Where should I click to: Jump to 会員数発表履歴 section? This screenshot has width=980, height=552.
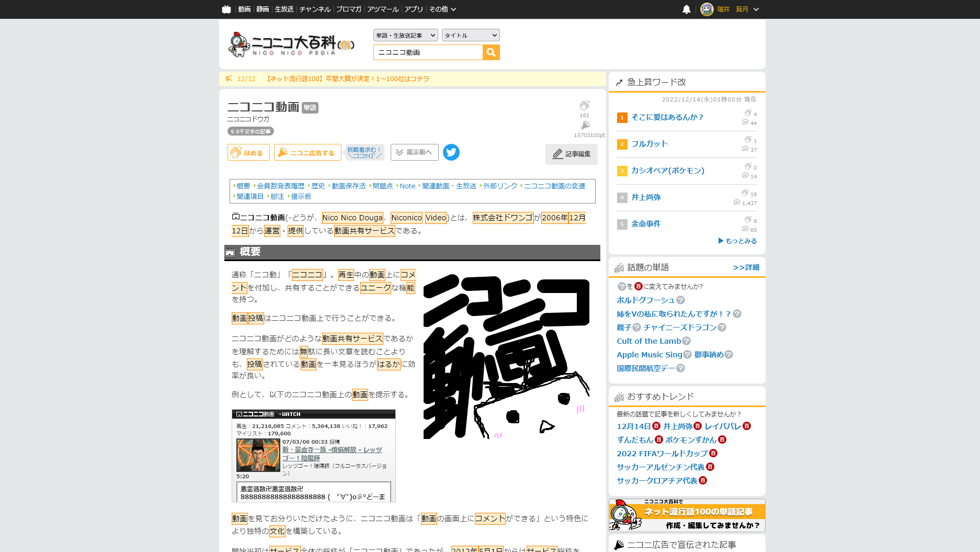pos(280,186)
